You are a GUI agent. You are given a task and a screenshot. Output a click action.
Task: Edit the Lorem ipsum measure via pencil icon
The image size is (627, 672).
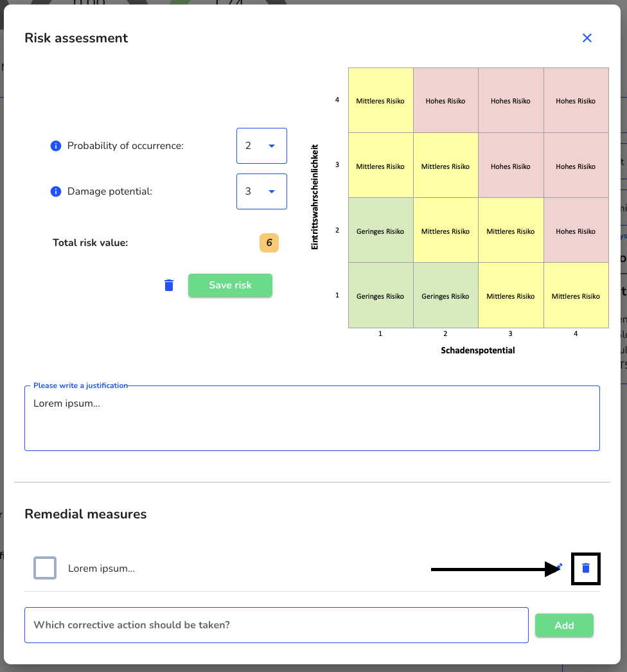tap(559, 567)
